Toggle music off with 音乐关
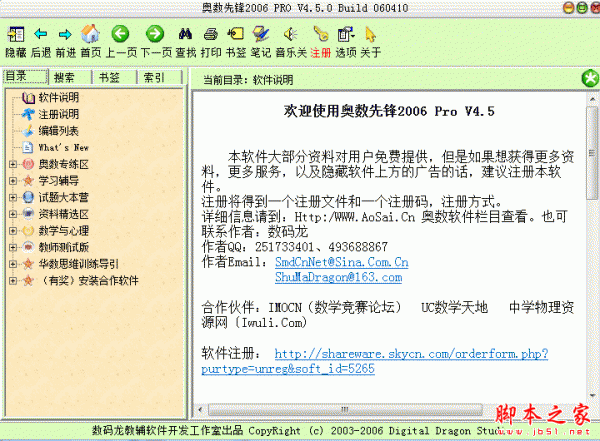The height and width of the screenshot is (441, 600). click(x=290, y=34)
